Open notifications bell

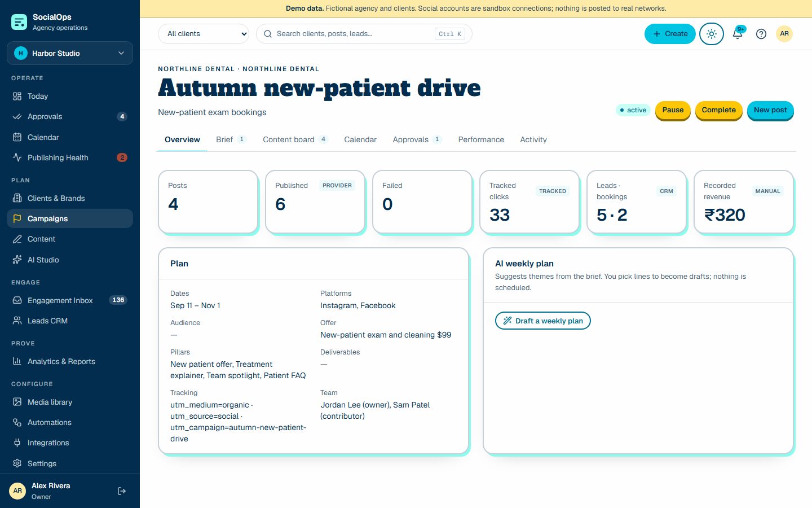pos(738,34)
